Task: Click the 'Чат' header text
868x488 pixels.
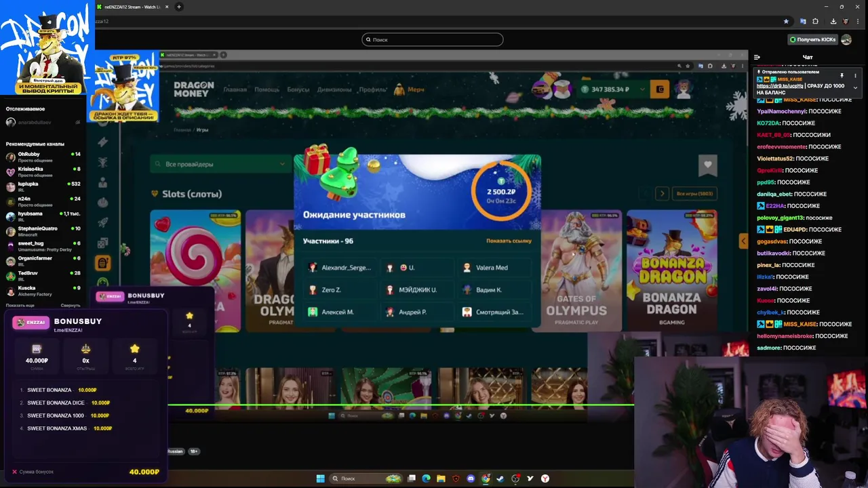Action: (808, 58)
